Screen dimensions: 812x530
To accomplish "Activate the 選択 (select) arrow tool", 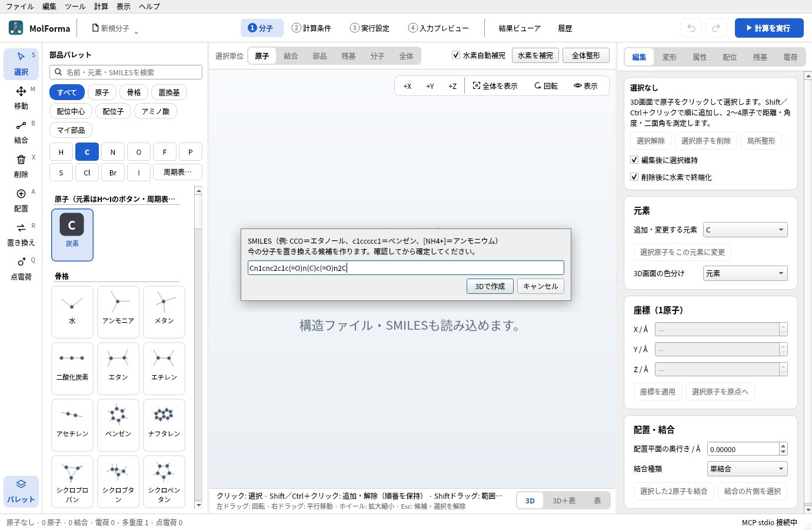I will click(21, 64).
